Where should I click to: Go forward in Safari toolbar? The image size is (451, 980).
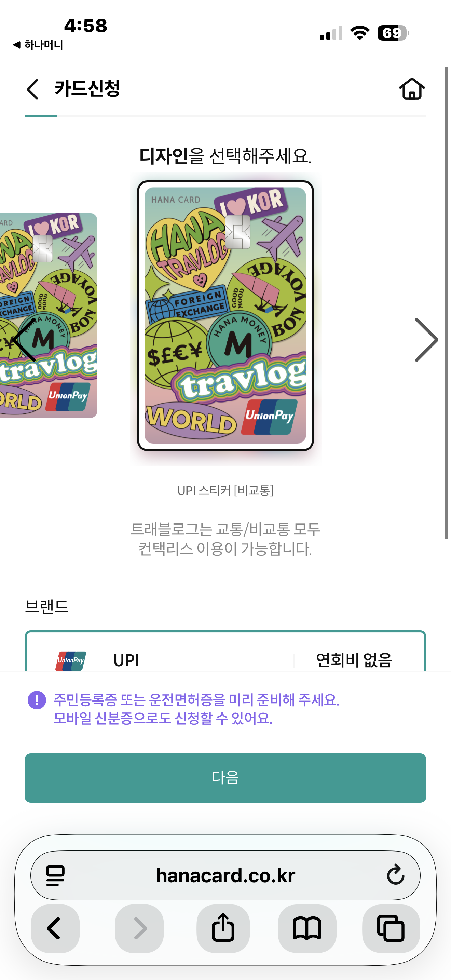click(139, 928)
